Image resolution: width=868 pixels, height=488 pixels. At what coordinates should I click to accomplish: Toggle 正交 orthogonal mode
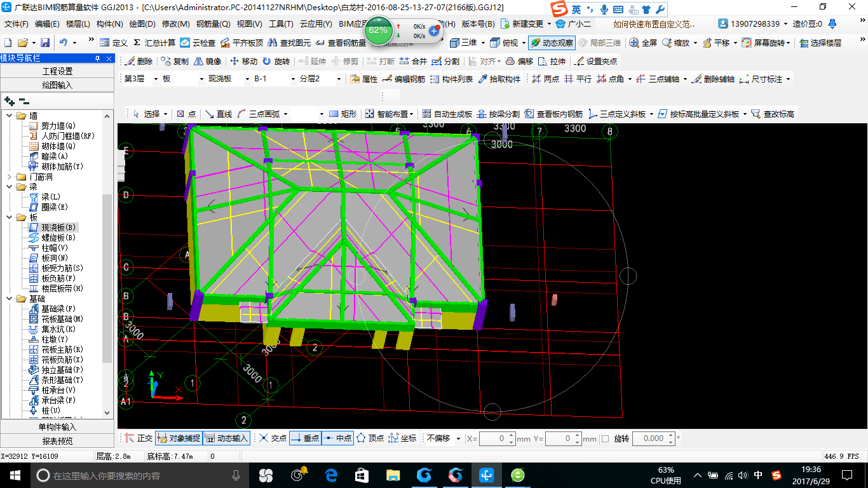(x=139, y=438)
